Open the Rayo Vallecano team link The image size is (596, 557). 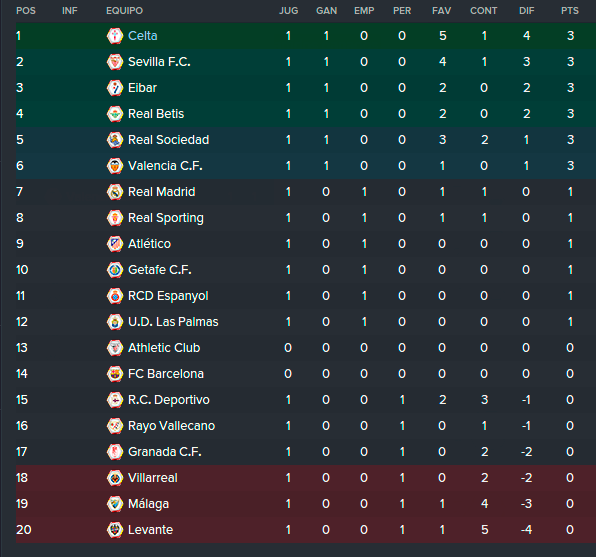171,426
